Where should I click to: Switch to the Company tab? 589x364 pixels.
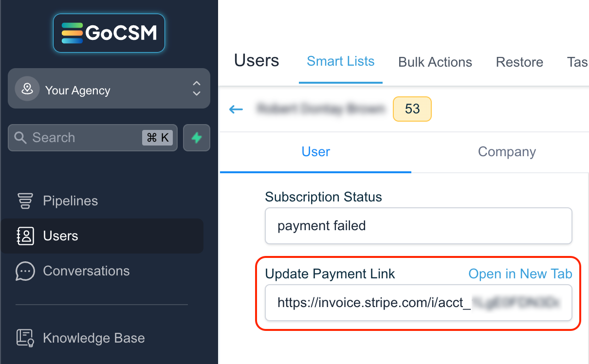507,152
